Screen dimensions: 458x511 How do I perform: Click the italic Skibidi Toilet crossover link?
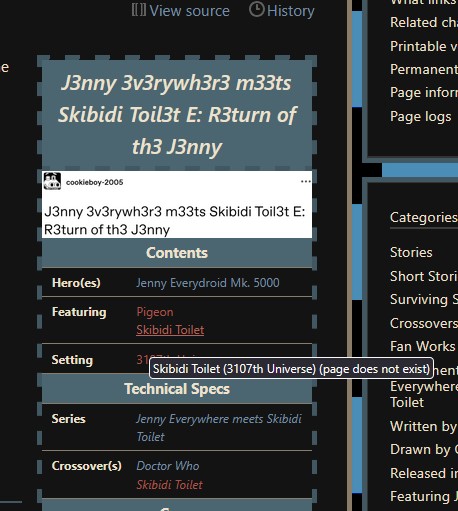[x=169, y=485]
